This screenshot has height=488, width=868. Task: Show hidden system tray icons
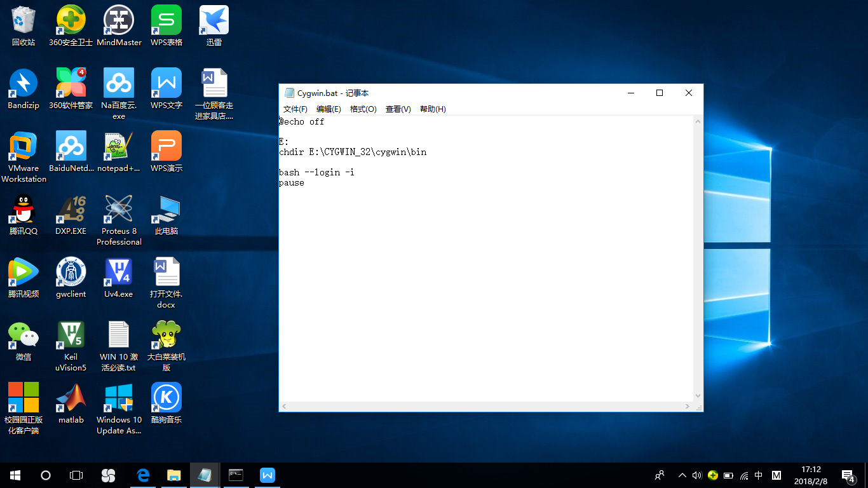click(x=682, y=475)
